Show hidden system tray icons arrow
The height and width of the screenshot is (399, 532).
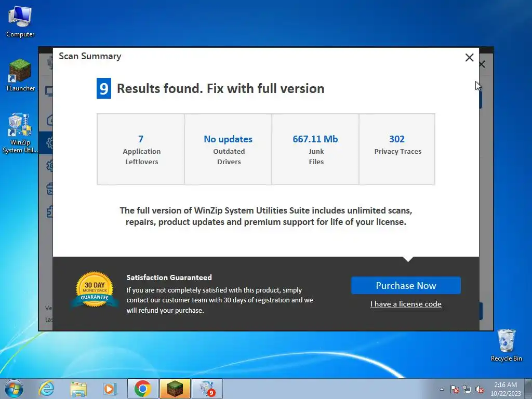click(x=442, y=389)
